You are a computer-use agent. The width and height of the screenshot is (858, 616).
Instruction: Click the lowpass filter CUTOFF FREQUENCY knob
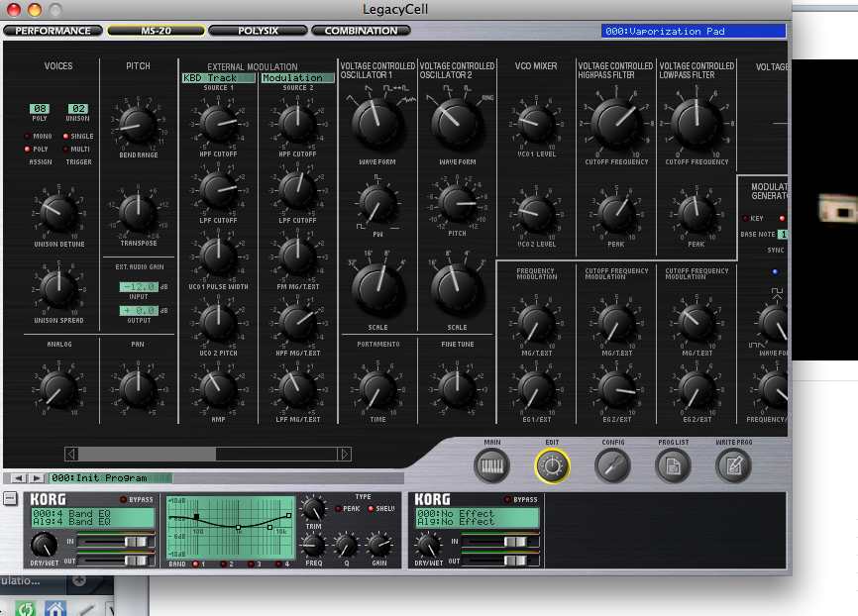697,124
